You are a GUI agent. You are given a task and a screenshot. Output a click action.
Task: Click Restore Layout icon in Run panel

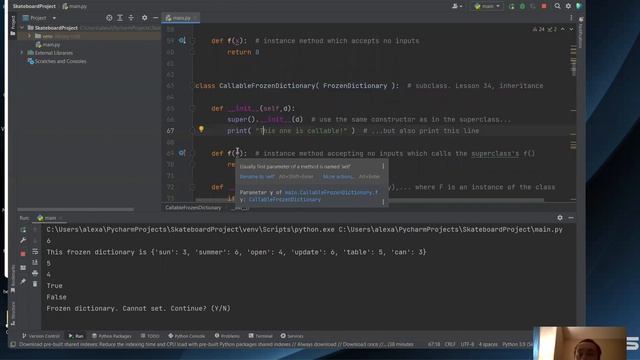tap(23, 268)
